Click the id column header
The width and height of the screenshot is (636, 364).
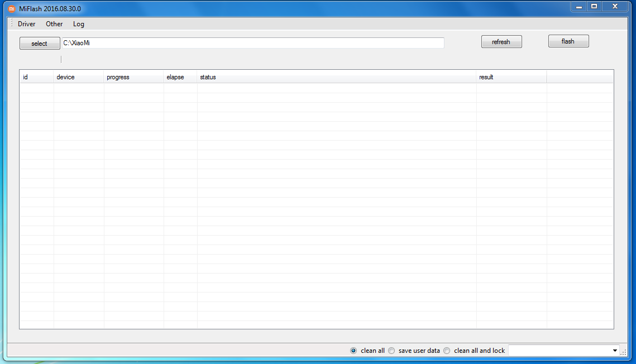[36, 77]
